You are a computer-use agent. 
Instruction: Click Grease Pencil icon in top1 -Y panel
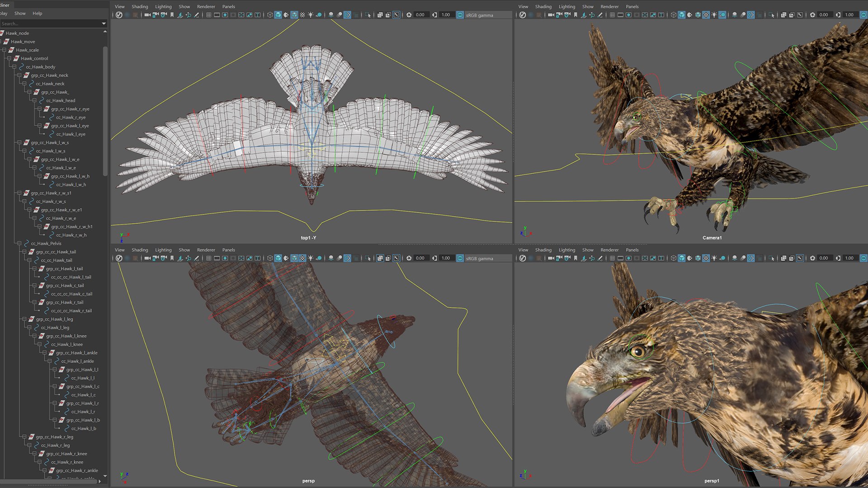(196, 15)
